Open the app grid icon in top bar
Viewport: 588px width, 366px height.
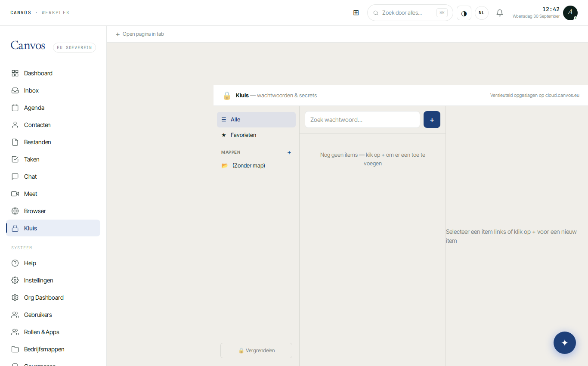(x=356, y=13)
